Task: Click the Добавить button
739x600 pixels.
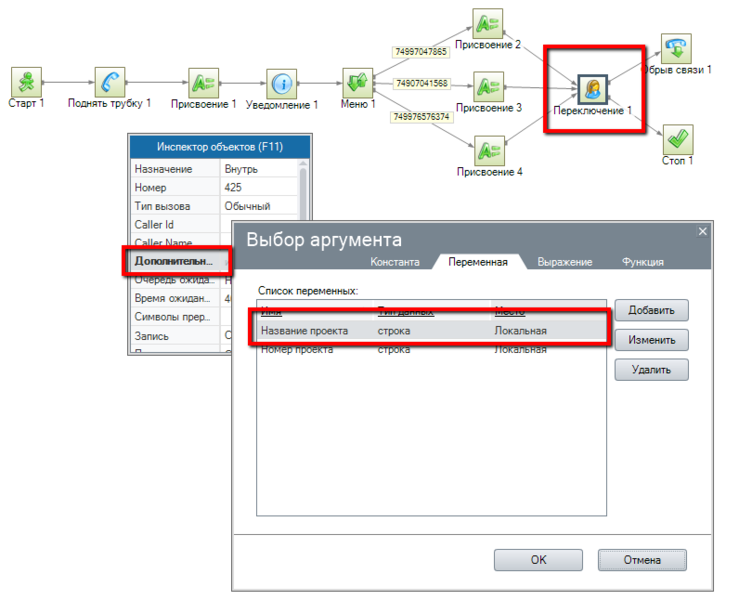Action: [x=651, y=310]
